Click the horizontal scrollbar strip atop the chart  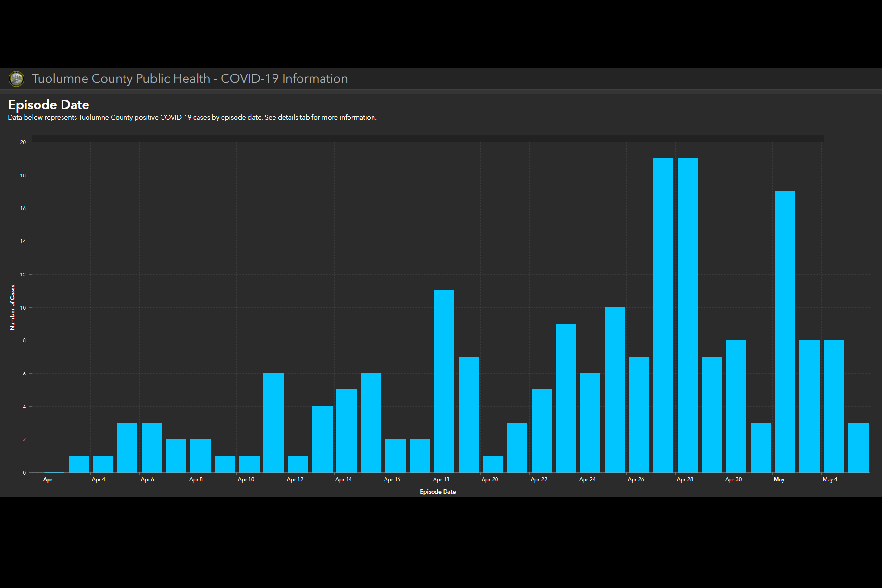(428, 138)
